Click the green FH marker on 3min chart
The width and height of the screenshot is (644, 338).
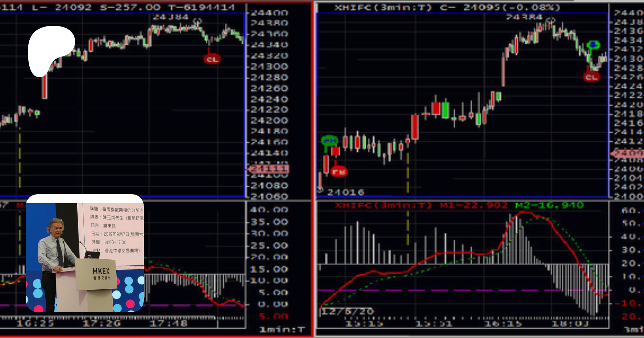pyautogui.click(x=329, y=141)
